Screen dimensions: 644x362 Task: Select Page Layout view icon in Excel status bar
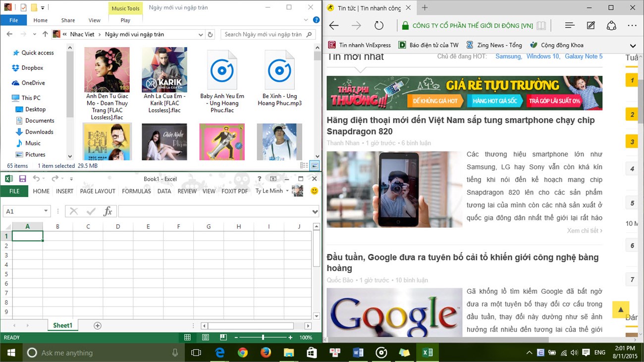point(205,337)
